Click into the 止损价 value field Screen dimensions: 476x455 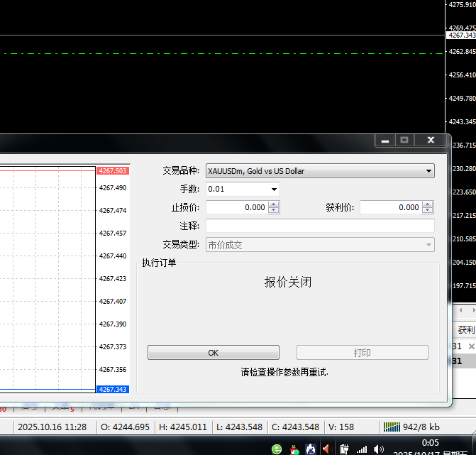[236, 207]
